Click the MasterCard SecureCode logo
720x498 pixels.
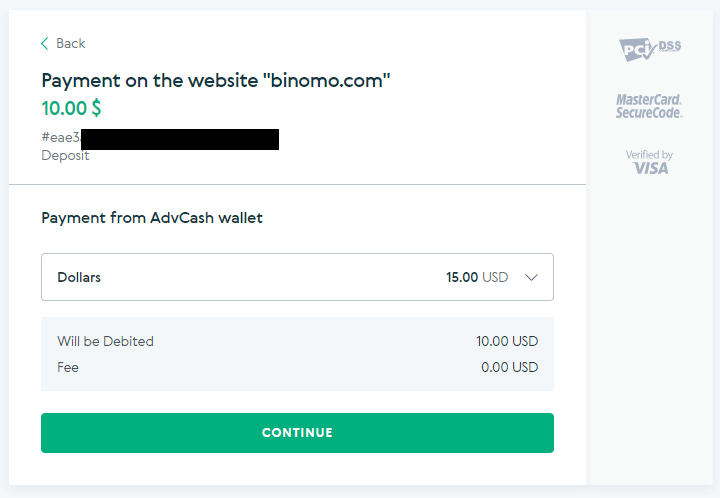[x=649, y=106]
